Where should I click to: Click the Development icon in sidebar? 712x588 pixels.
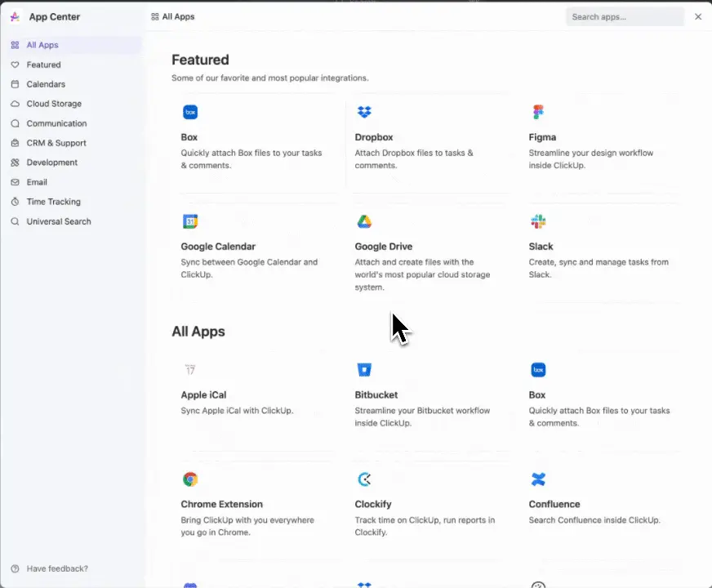pos(15,163)
